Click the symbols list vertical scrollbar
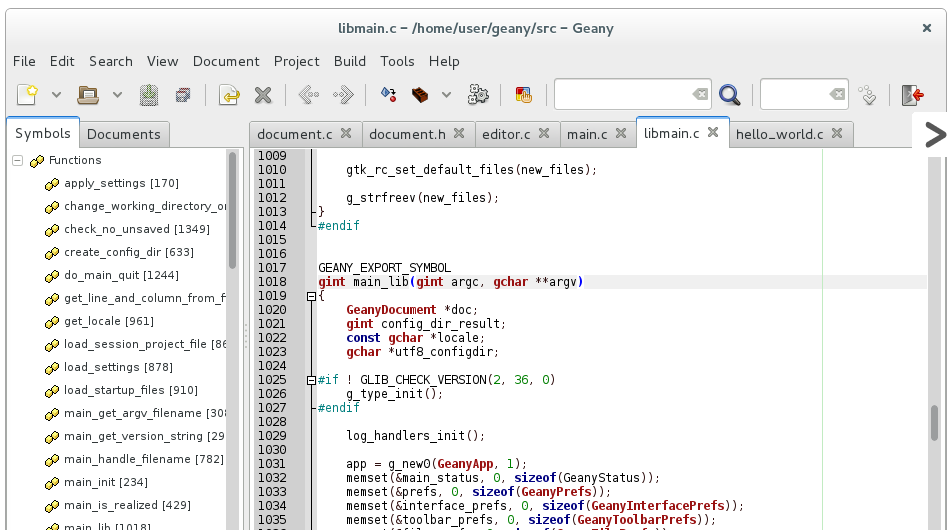The height and width of the screenshot is (530, 947). pyautogui.click(x=233, y=211)
